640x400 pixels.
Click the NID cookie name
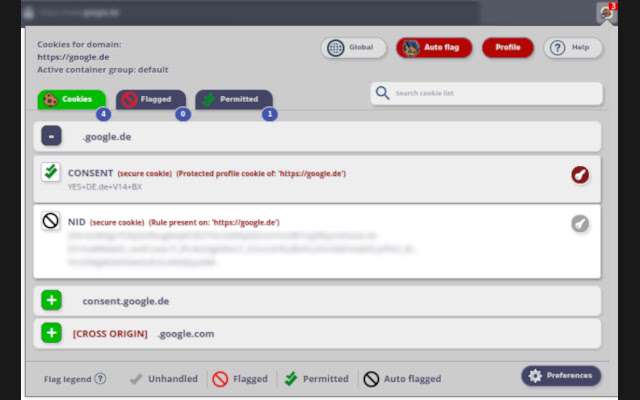click(77, 222)
